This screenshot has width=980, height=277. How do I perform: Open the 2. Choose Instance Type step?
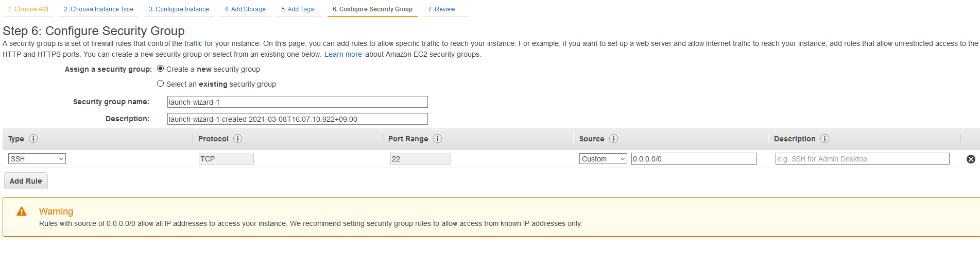(98, 9)
